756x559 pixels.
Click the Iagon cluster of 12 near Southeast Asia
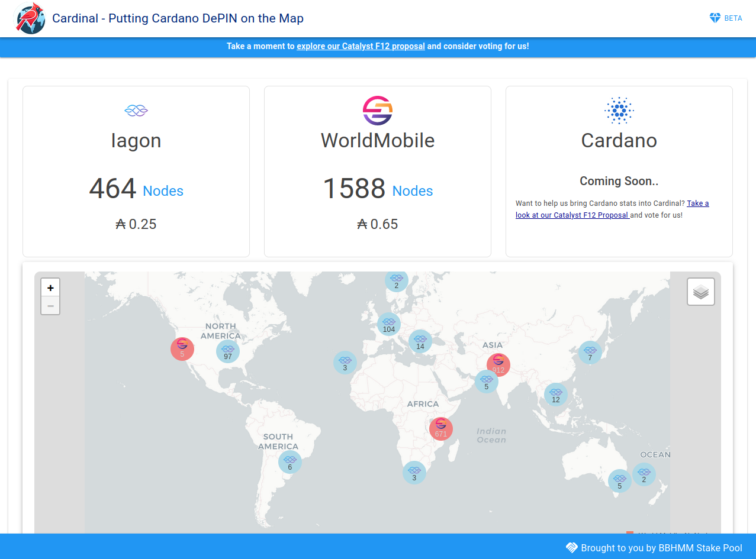(555, 395)
